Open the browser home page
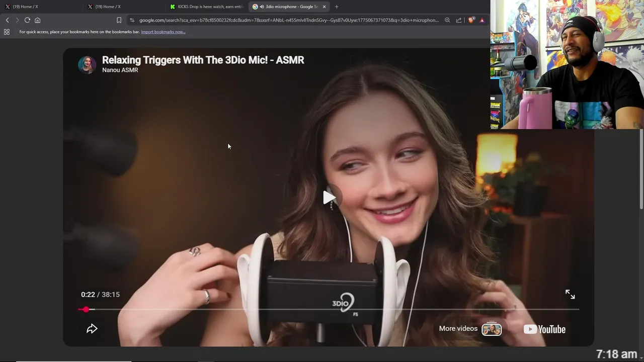The image size is (644, 362). (37, 20)
